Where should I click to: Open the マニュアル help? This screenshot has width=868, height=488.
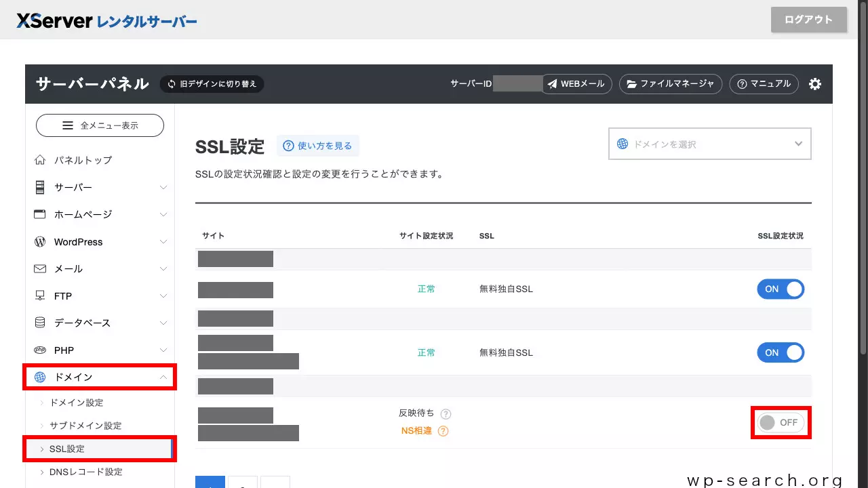pos(764,84)
